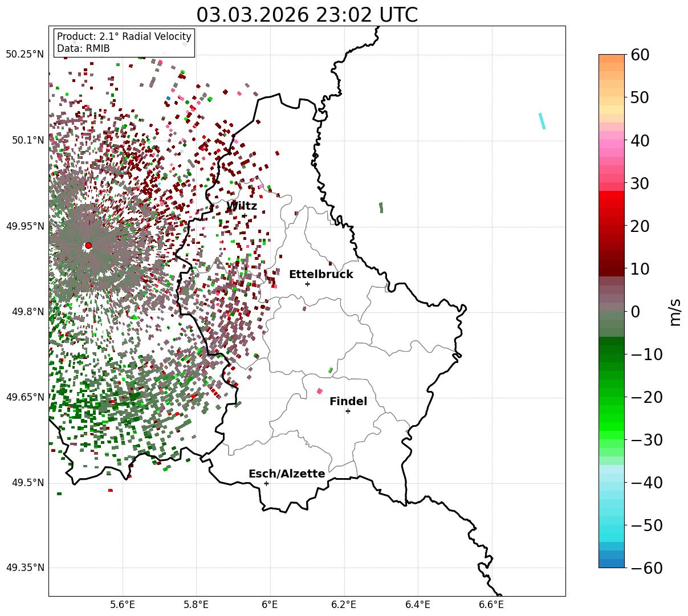This screenshot has height=616, width=688.
Task: Click the 6.6°E longitude label
Action: tap(491, 605)
